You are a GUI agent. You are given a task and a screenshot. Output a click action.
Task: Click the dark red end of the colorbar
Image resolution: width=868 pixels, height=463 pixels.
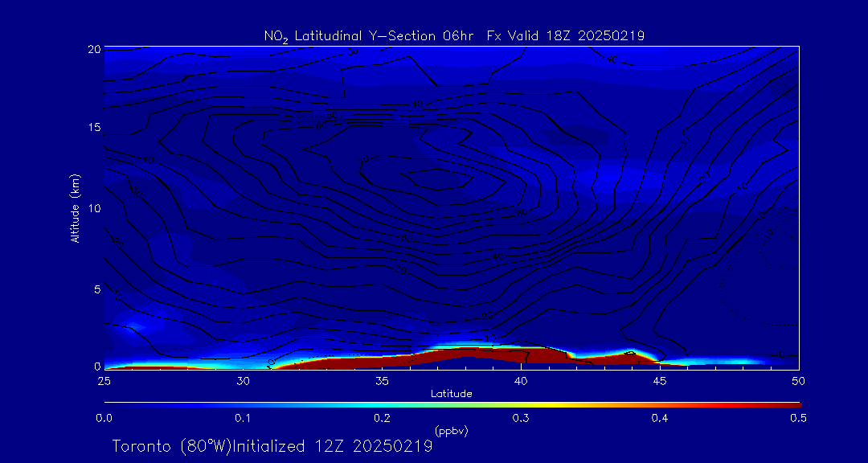[789, 405]
